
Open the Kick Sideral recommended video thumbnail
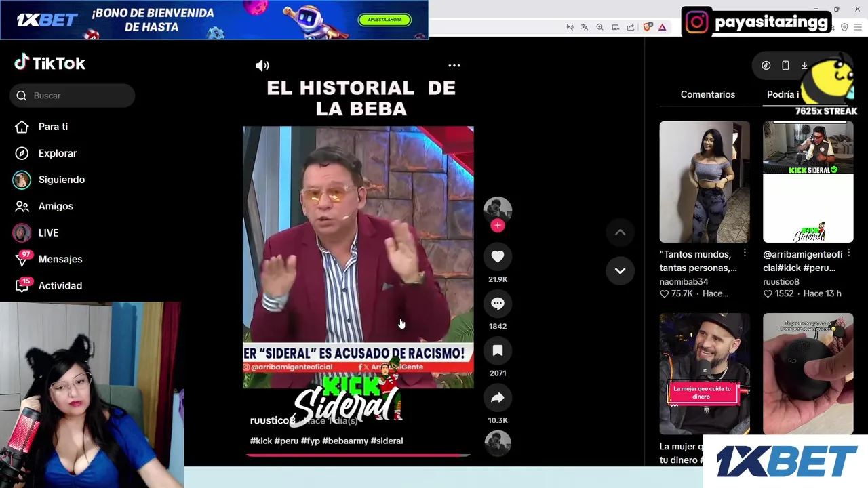(808, 182)
